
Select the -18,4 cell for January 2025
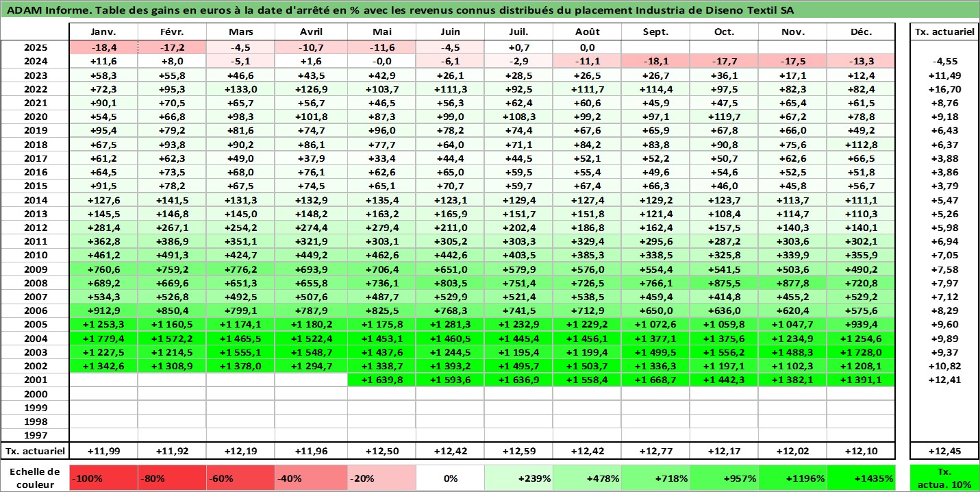pyautogui.click(x=104, y=48)
